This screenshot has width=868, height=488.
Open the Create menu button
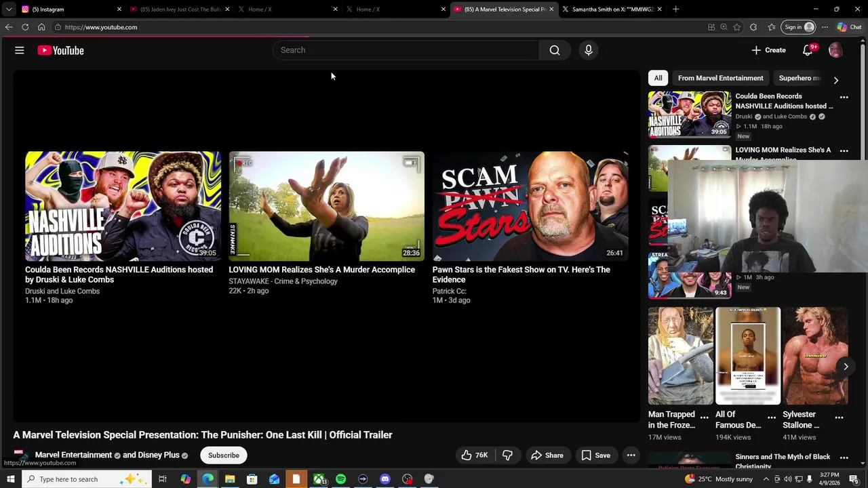(768, 50)
